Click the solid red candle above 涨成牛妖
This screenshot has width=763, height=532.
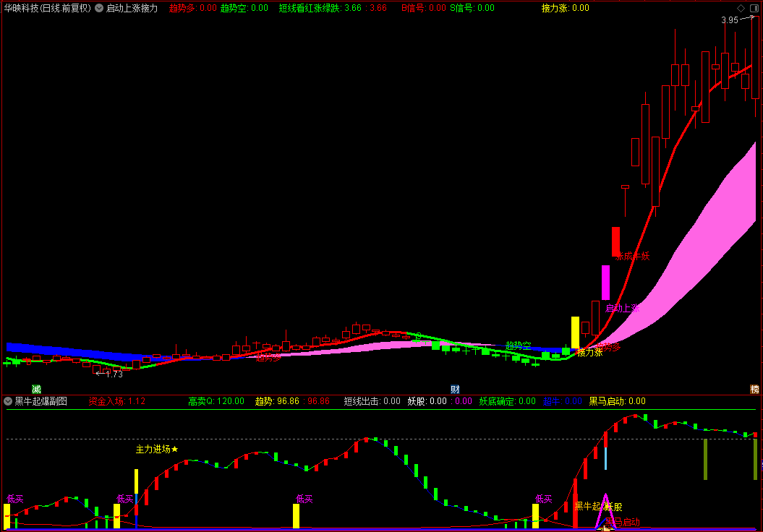(615, 241)
